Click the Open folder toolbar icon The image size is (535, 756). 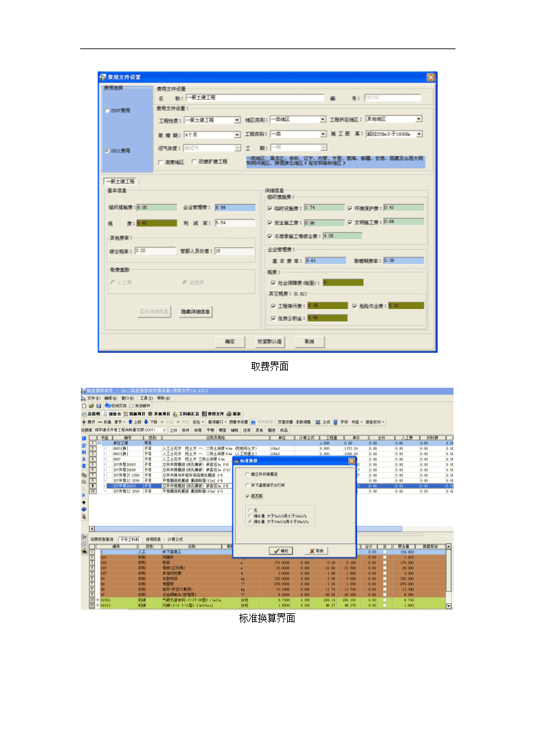pos(91,406)
